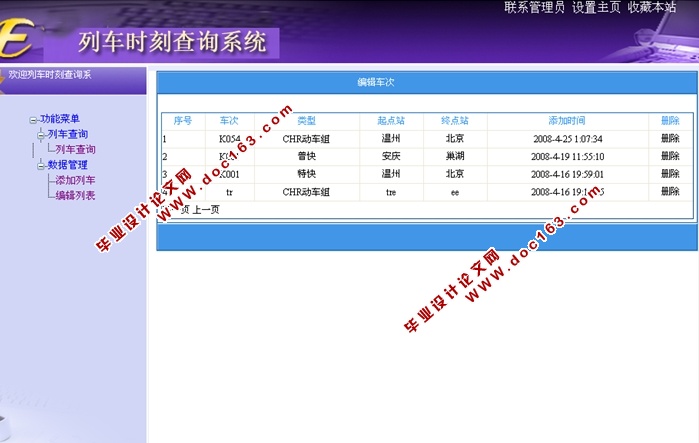Click train number K054 cell
699x443 pixels.
click(x=229, y=139)
